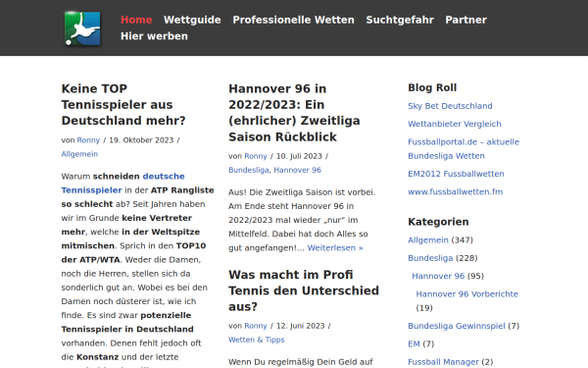Click the date text 10. Juli 2023
Image resolution: width=588 pixels, height=368 pixels.
click(299, 156)
